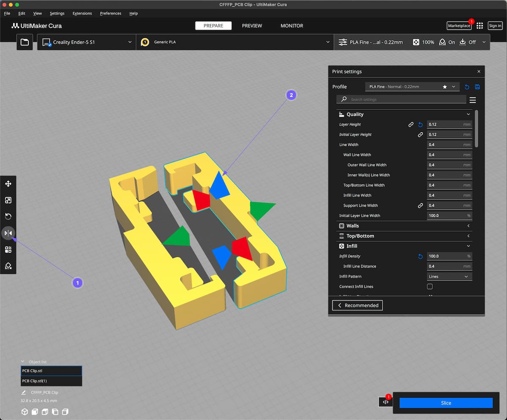The width and height of the screenshot is (507, 420).
Task: Open the Help menu
Action: [x=134, y=14]
